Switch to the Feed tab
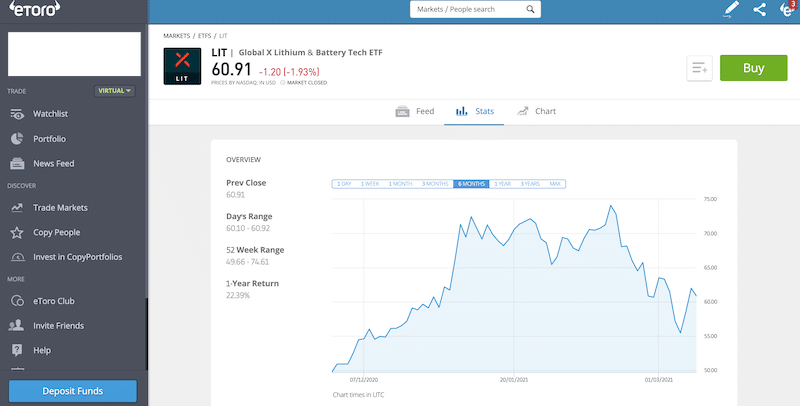This screenshot has width=800, height=406. 415,111
